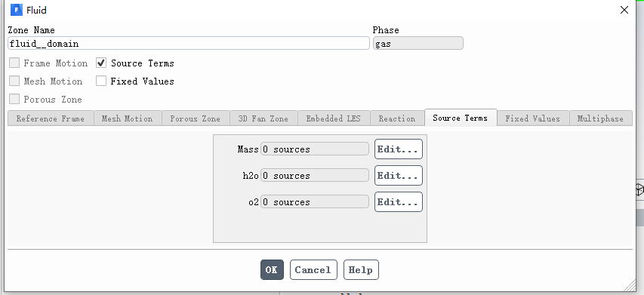Viewport: 644px width, 295px height.
Task: Switch to the Reaction tab
Action: coord(397,118)
